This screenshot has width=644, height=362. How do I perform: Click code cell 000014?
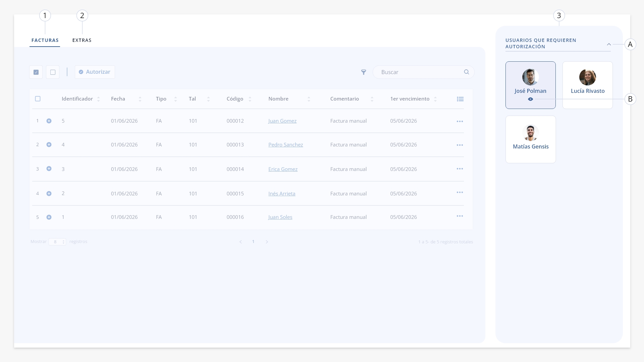(x=235, y=169)
